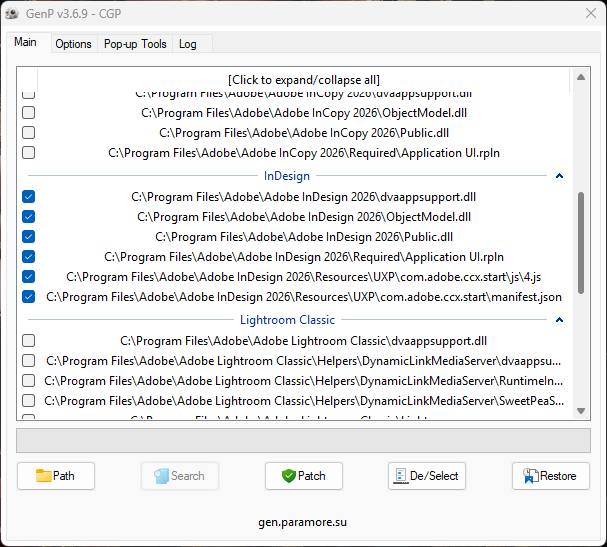Viewport: 607px width, 547px height.
Task: Click the De/Select button
Action: [x=427, y=476]
